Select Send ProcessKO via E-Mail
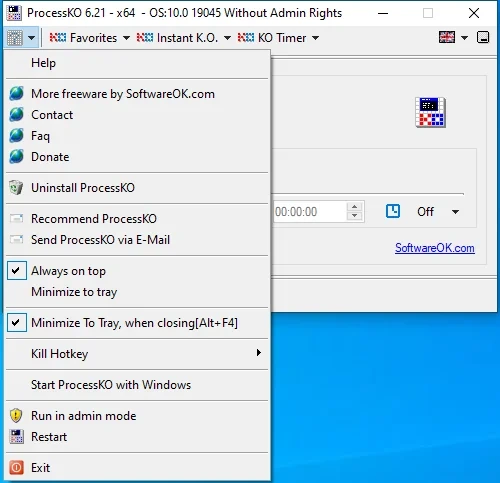This screenshot has width=500, height=483. click(137, 240)
